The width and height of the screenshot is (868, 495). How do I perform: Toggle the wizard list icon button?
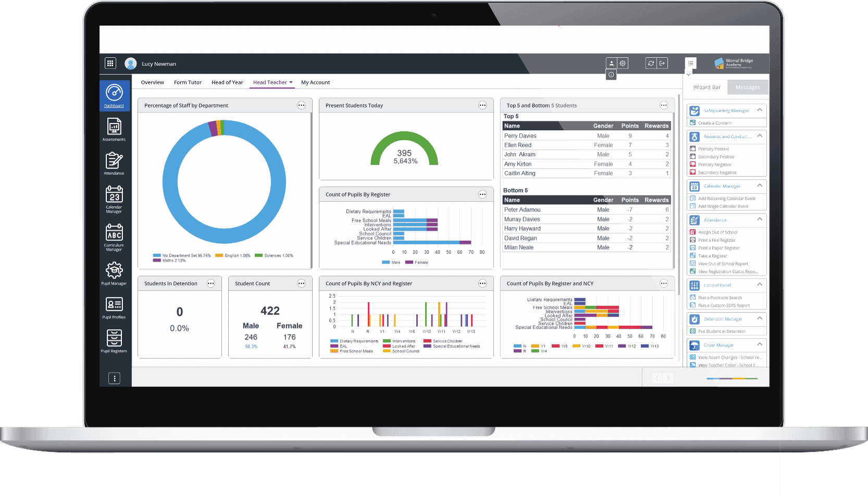coord(690,63)
